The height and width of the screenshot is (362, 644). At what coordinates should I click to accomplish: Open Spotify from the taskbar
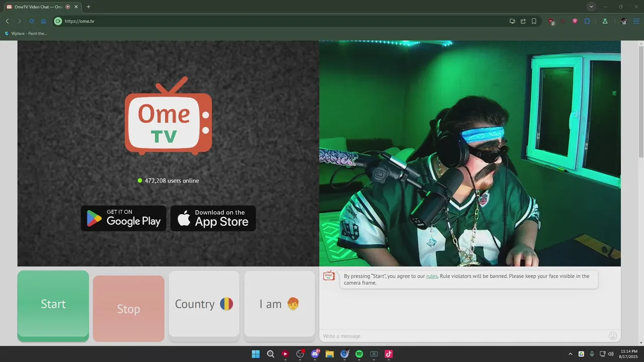pos(359,354)
